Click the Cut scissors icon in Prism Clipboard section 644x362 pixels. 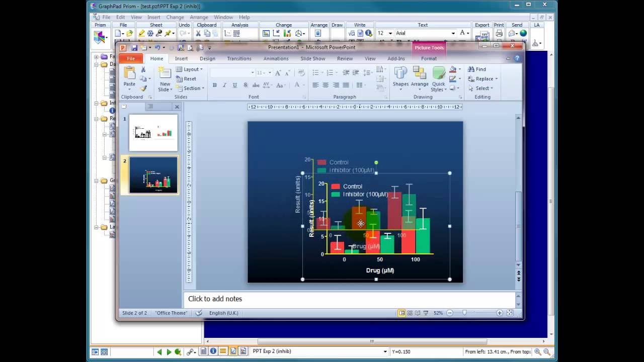click(198, 33)
